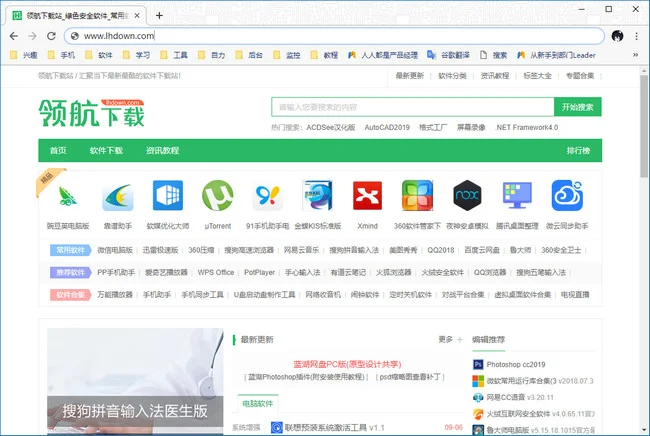This screenshot has width=650, height=436.
Task: Open the 从新手到部门Leader bookmark
Action: click(556, 55)
